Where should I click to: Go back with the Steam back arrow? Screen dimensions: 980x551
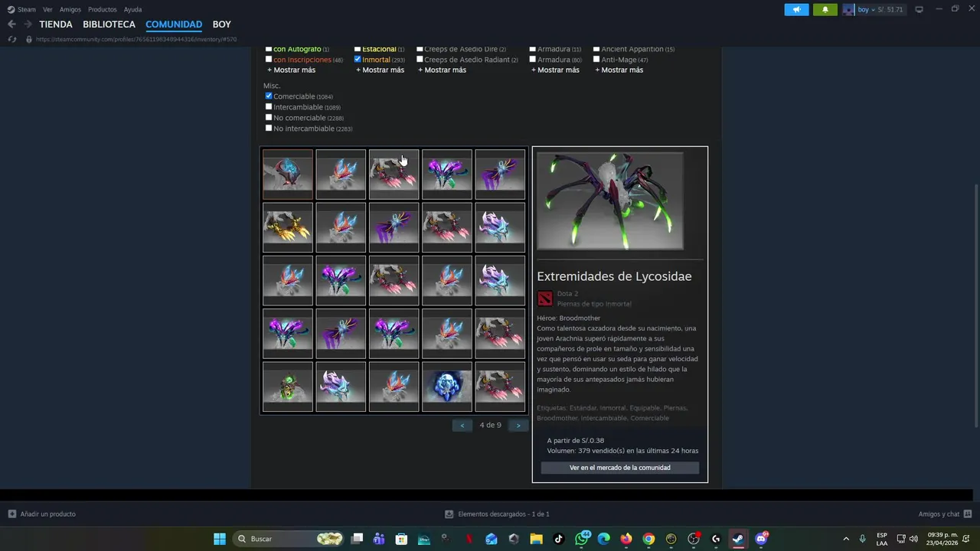pyautogui.click(x=11, y=24)
